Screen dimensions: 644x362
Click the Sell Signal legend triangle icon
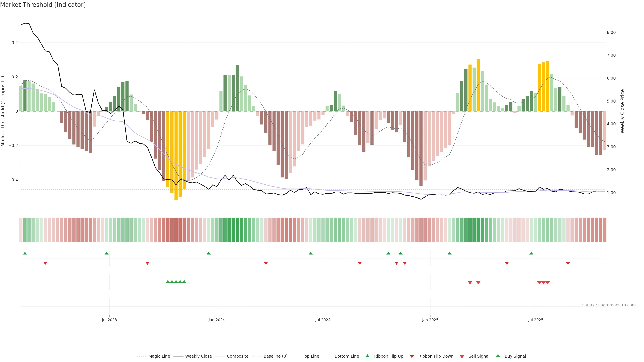(x=462, y=356)
